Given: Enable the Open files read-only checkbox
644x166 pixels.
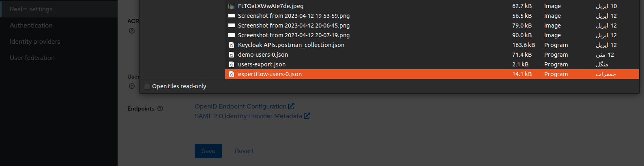Looking at the screenshot, I should tap(147, 86).
